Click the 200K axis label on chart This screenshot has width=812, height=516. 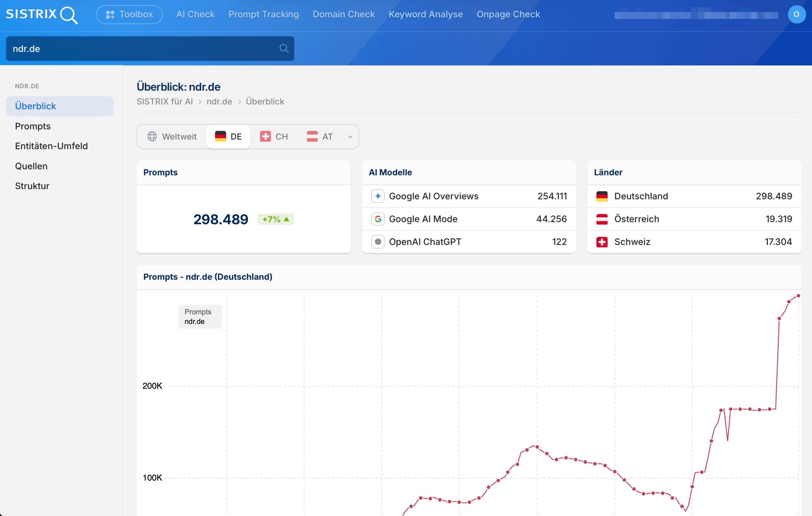(153, 386)
